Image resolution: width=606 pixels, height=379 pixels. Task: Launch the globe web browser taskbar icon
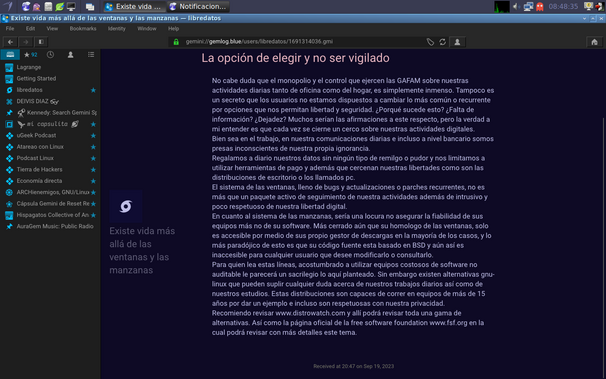click(x=26, y=6)
